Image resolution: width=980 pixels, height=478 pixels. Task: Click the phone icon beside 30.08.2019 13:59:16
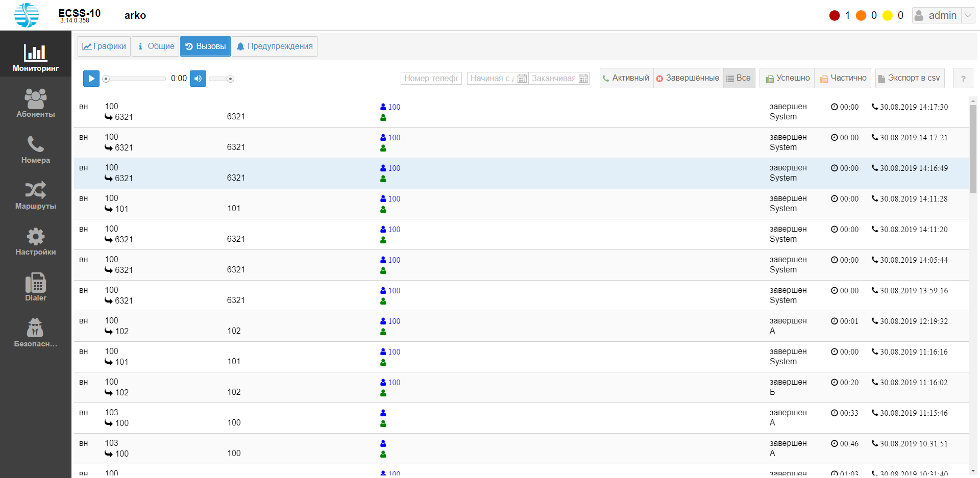click(x=875, y=291)
